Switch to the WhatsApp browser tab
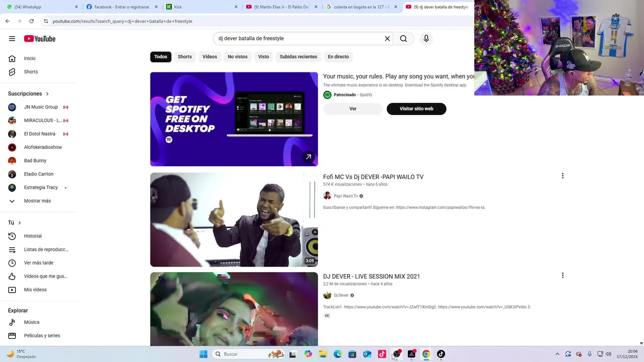This screenshot has width=644, height=362. (x=43, y=7)
